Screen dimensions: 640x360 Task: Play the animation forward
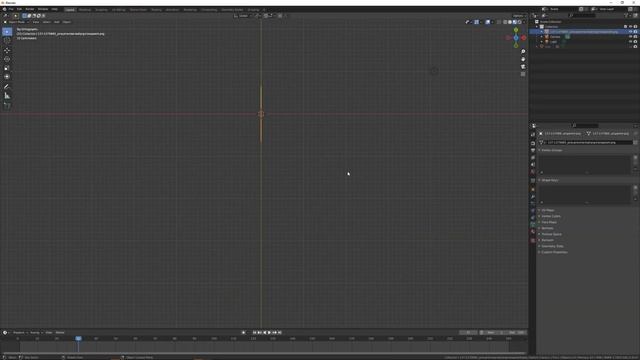pyautogui.click(x=269, y=333)
